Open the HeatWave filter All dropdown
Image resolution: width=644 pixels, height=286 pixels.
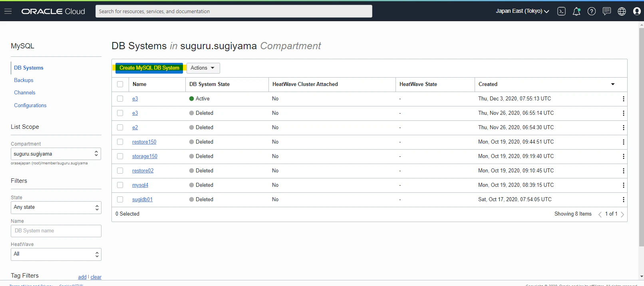[x=56, y=254]
